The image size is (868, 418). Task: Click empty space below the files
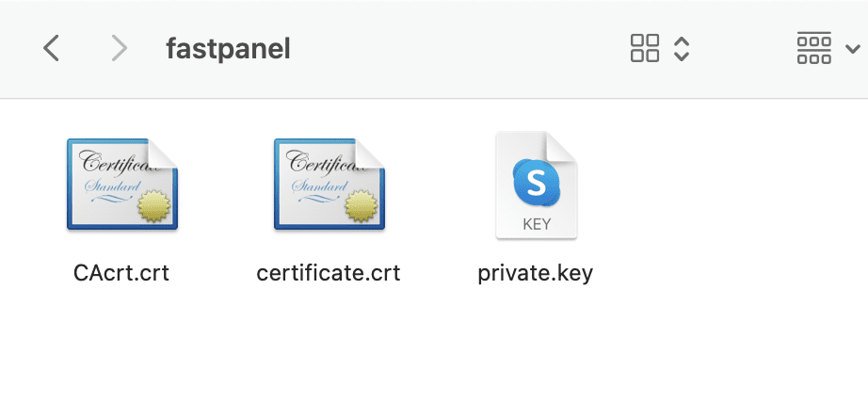click(433, 358)
